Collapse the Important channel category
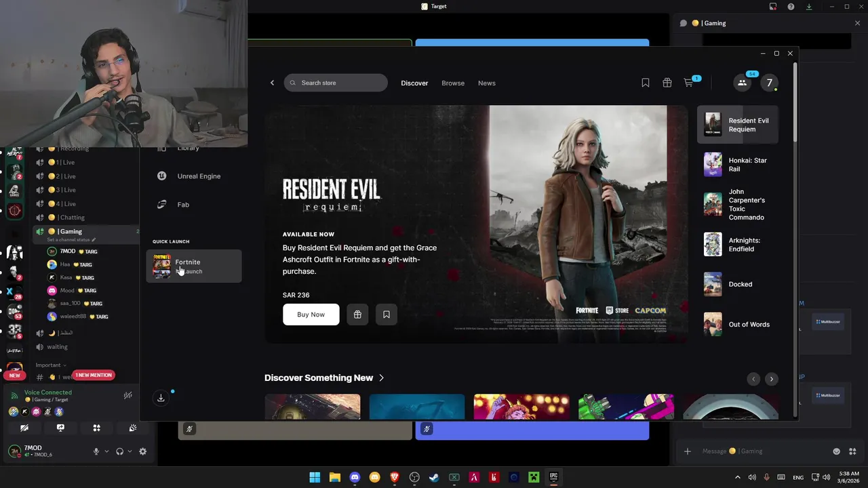 (51, 365)
